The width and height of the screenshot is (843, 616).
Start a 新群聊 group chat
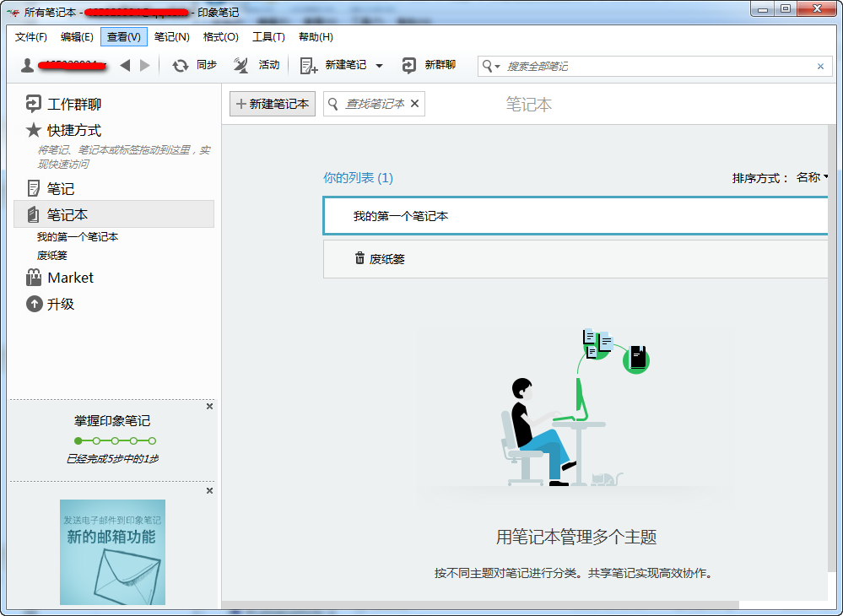410,64
